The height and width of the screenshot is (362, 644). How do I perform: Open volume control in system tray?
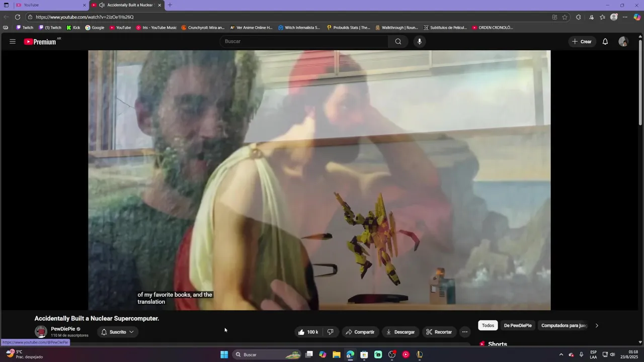coord(612,354)
